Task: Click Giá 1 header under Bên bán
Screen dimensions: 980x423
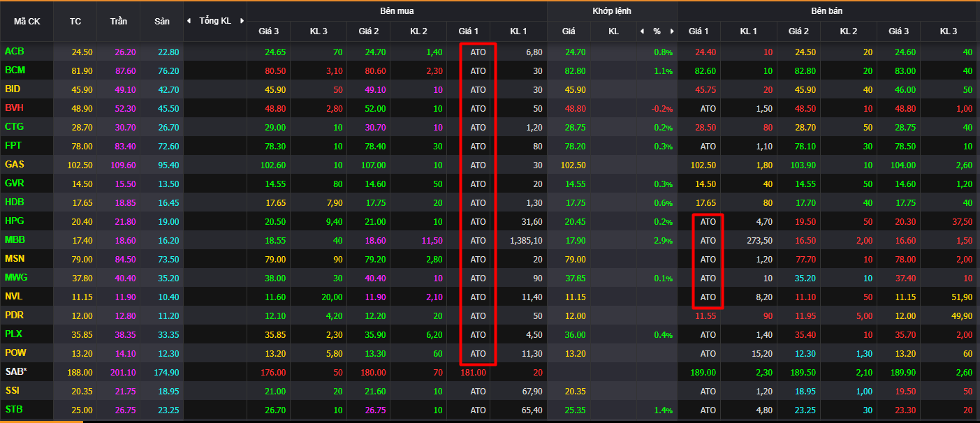Action: pyautogui.click(x=699, y=31)
